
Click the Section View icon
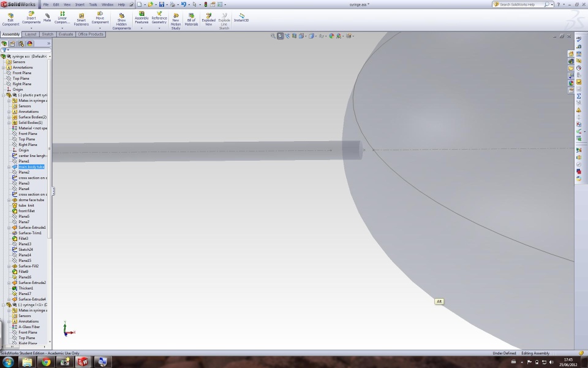[x=295, y=36]
